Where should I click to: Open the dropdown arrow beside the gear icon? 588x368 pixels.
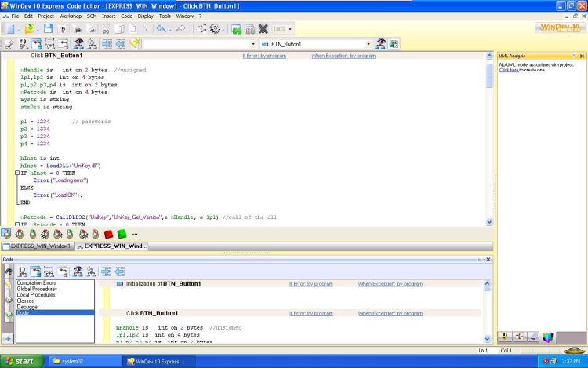click(x=223, y=30)
